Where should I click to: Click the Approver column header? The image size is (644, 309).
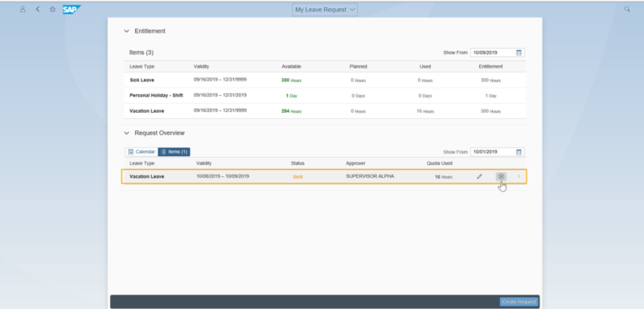click(x=355, y=163)
